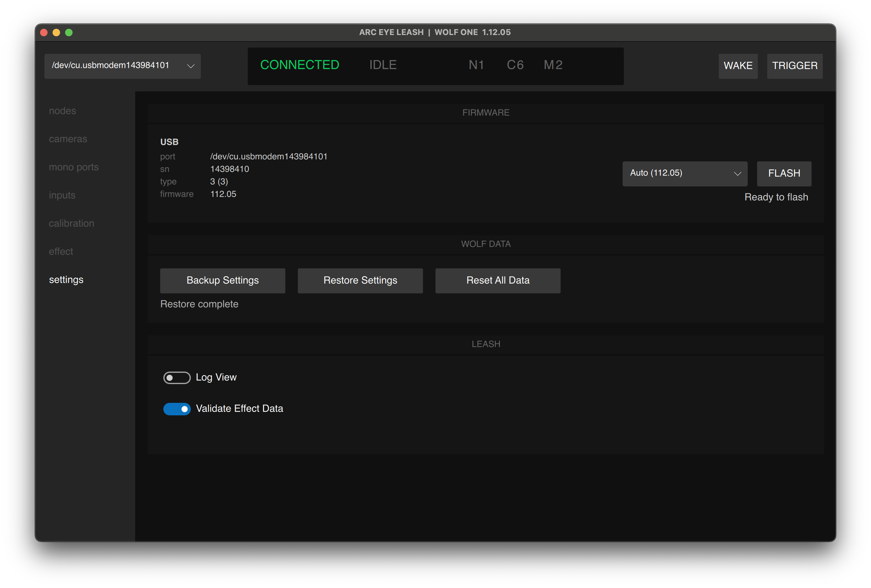Click the firmware version chevron arrow
This screenshot has width=871, height=588.
(x=737, y=174)
